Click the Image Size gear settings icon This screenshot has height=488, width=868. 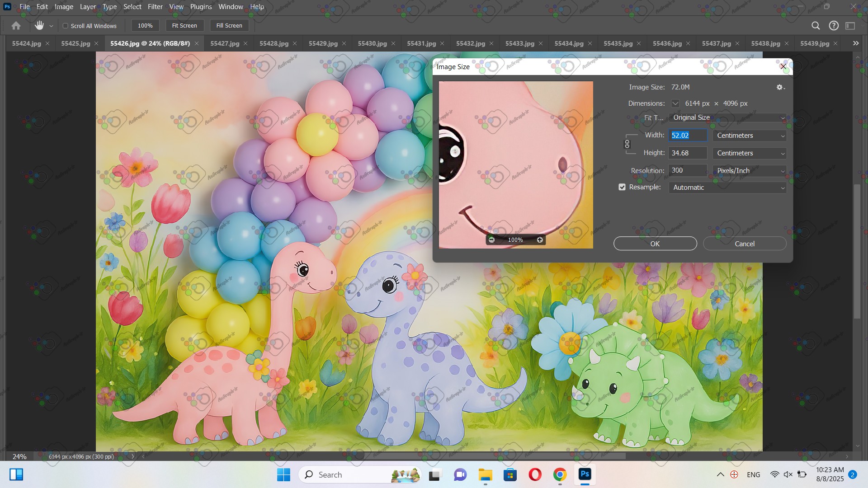pyautogui.click(x=780, y=87)
